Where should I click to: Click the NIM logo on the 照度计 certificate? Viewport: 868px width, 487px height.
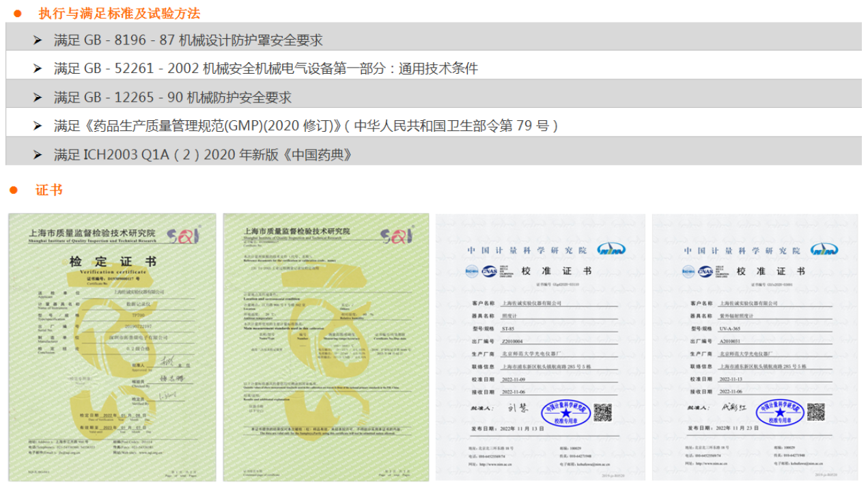(611, 249)
